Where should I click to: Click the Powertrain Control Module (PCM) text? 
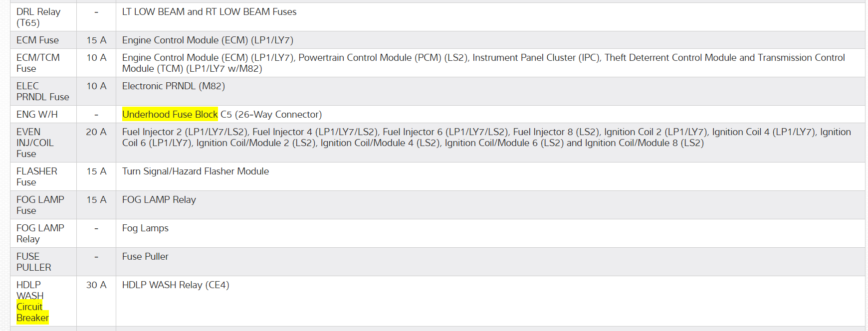click(370, 58)
